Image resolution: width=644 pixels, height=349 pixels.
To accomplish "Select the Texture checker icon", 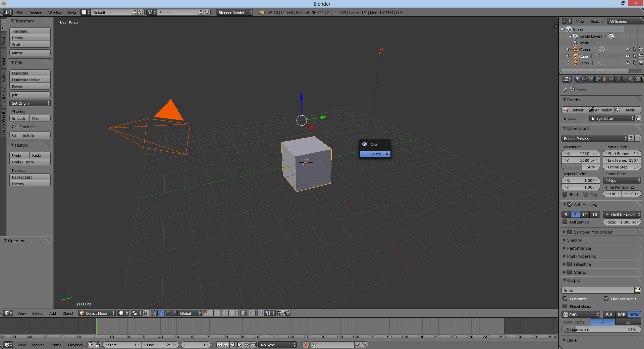I will pyautogui.click(x=638, y=80).
